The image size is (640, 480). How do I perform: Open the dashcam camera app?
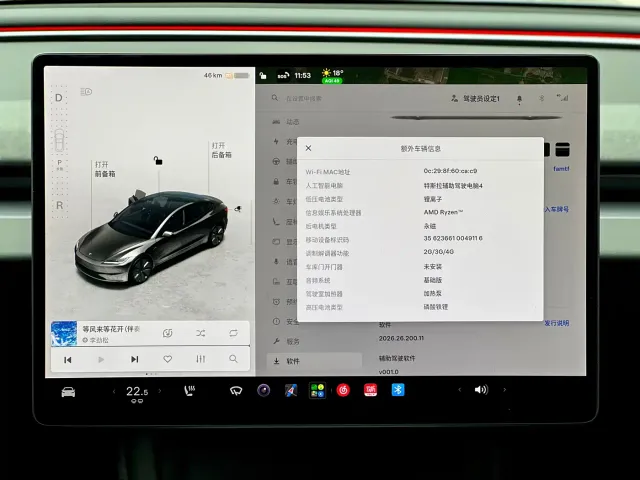(263, 390)
